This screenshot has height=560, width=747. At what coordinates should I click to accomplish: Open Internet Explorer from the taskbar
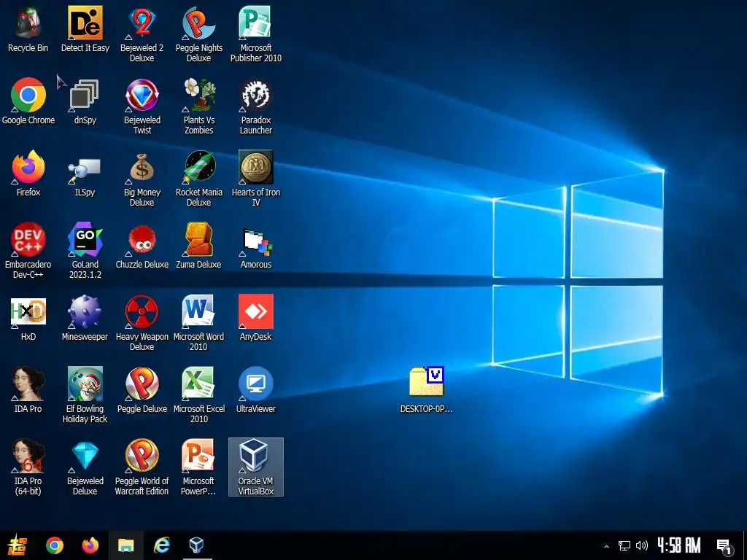click(161, 545)
